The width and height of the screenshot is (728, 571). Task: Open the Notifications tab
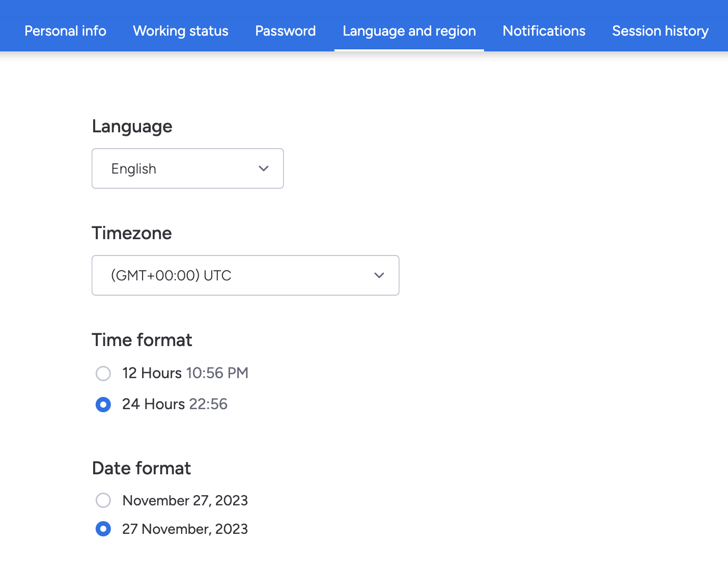tap(544, 31)
